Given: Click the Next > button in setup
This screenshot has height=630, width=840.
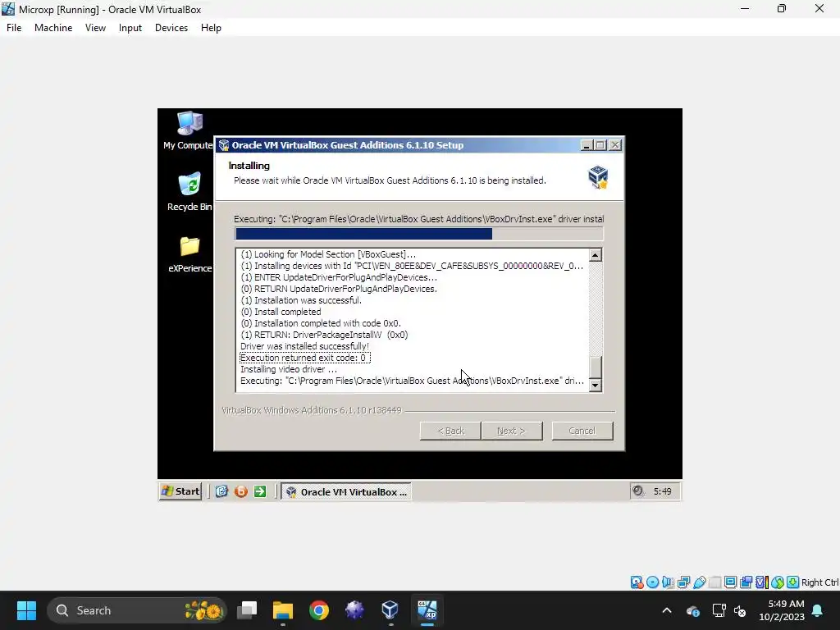Looking at the screenshot, I should click(512, 431).
